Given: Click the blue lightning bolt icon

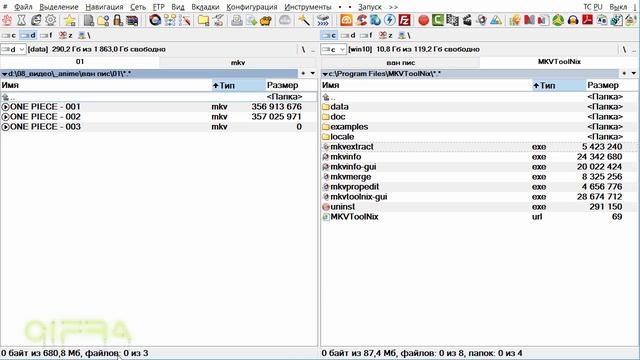Looking at the screenshot, I should tap(390, 20).
